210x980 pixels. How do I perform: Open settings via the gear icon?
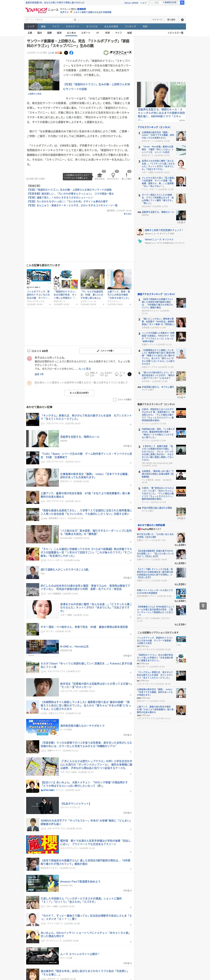coord(182,20)
